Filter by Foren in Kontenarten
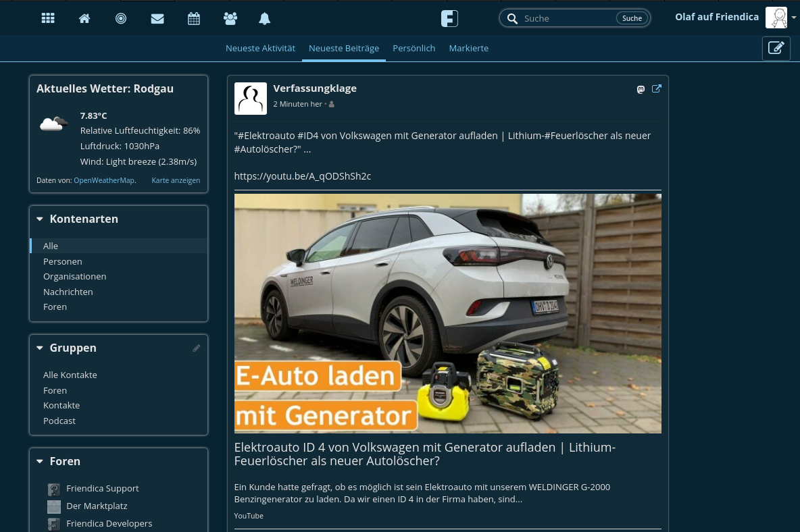Viewport: 800px width, 532px height. point(55,307)
